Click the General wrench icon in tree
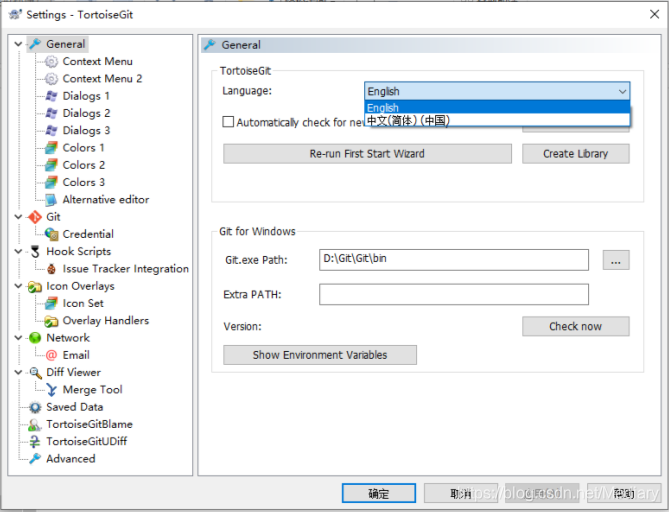The image size is (669, 512). 35,44
